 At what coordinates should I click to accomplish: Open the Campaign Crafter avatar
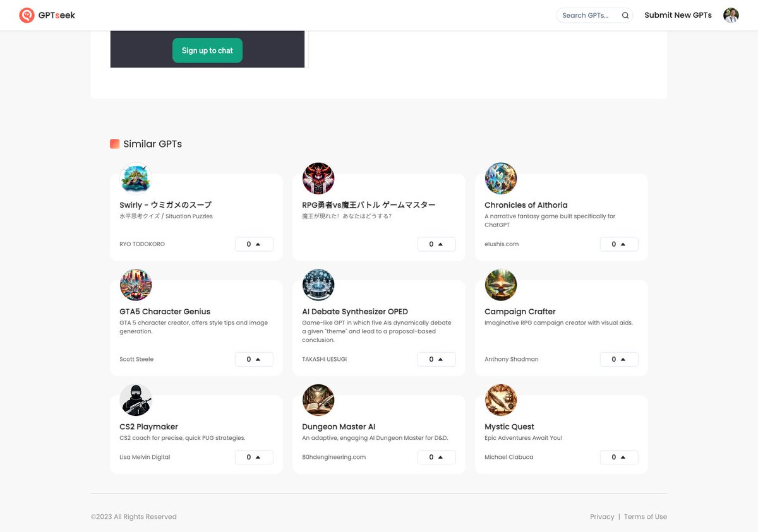point(501,285)
